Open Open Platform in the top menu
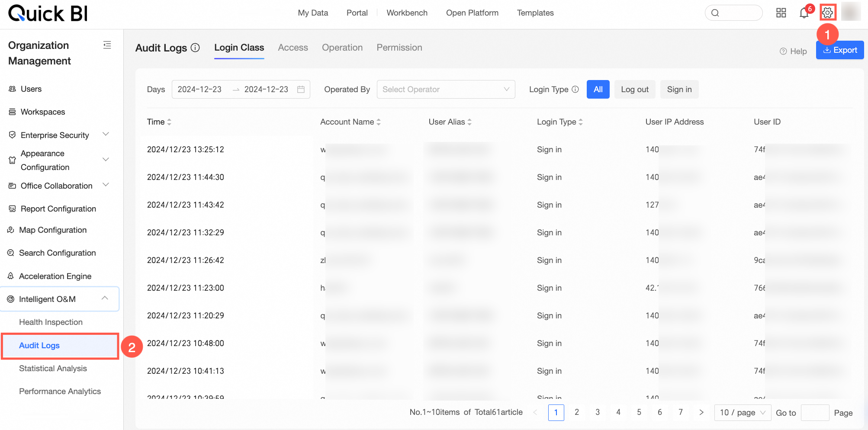The height and width of the screenshot is (430, 868). point(472,13)
